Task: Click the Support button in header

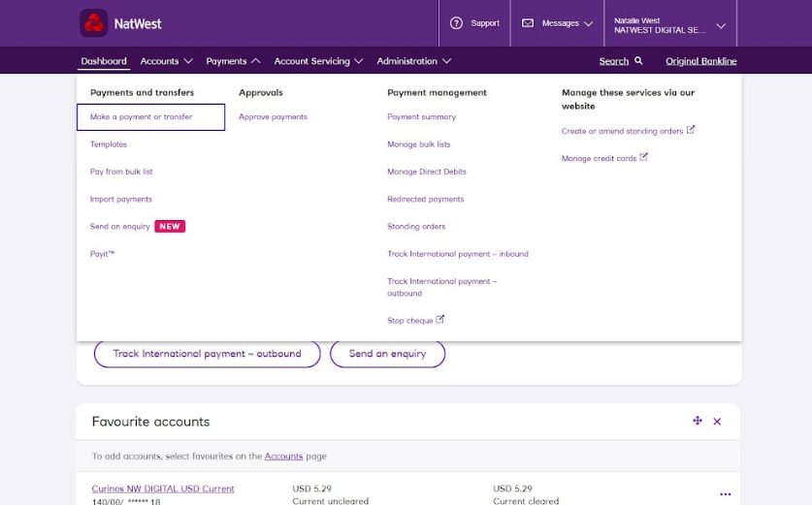Action: (474, 23)
